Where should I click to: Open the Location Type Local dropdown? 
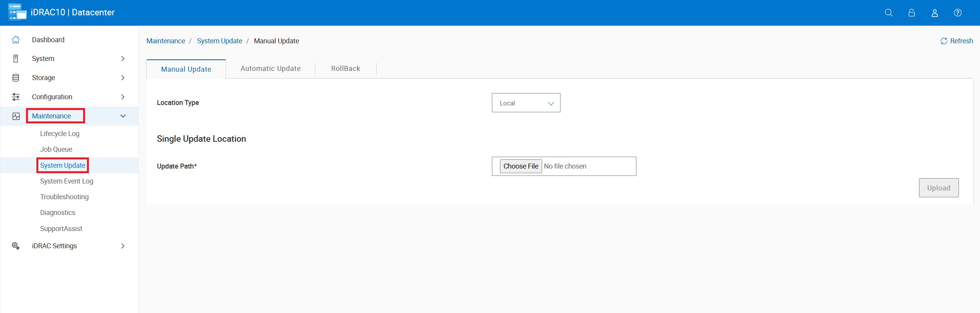(526, 103)
